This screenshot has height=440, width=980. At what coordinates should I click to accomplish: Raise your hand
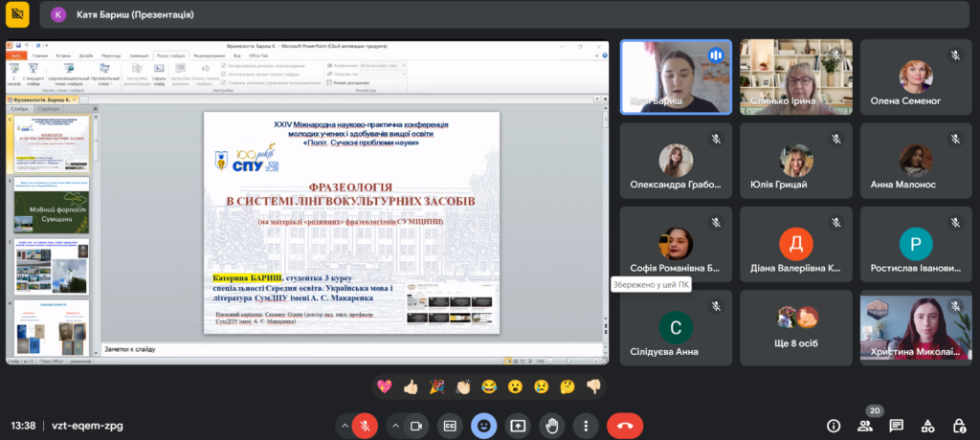tap(551, 425)
